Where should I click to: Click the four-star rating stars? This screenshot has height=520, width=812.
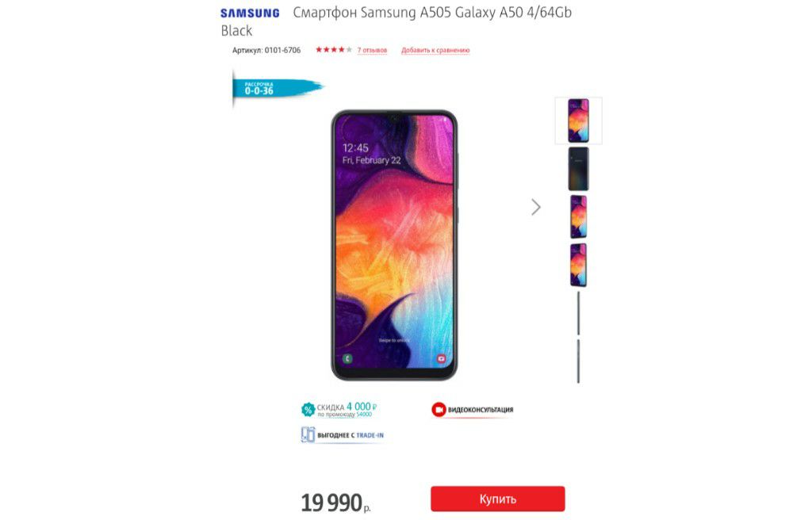334,50
